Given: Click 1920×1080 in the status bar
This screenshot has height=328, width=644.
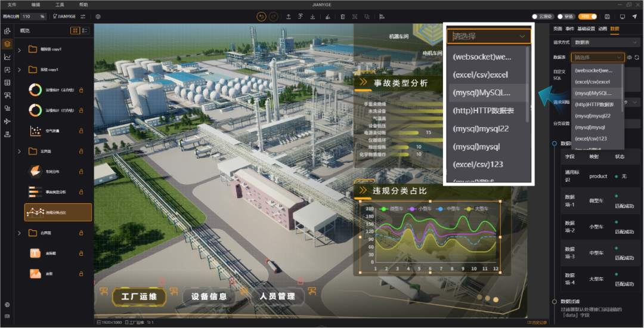Looking at the screenshot, I should point(109,323).
